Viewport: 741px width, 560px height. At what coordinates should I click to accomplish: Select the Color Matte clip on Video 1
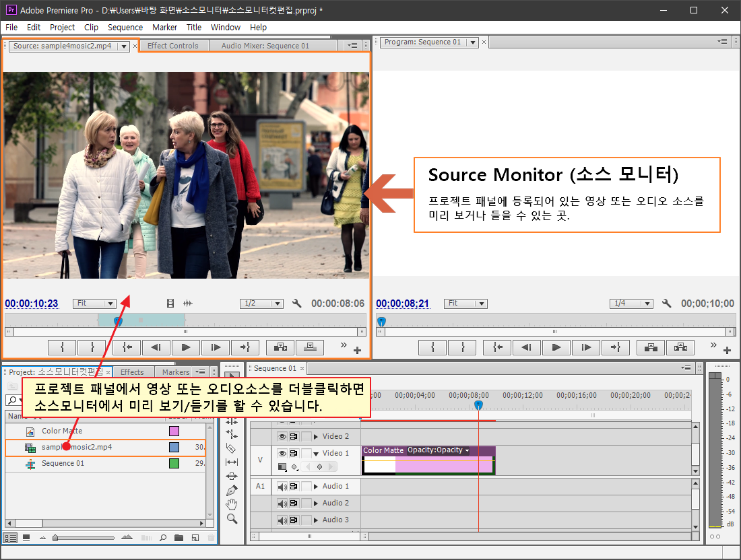pyautogui.click(x=428, y=460)
